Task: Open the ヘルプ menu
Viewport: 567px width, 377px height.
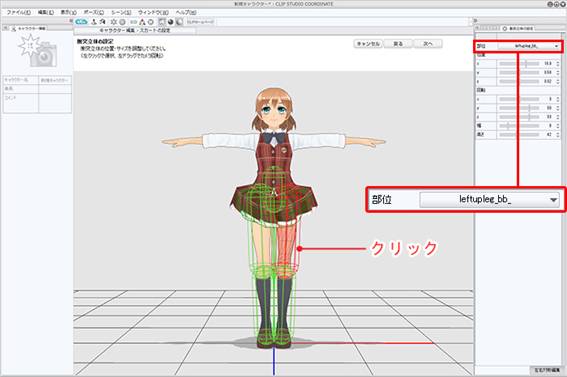Action: pyautogui.click(x=186, y=12)
